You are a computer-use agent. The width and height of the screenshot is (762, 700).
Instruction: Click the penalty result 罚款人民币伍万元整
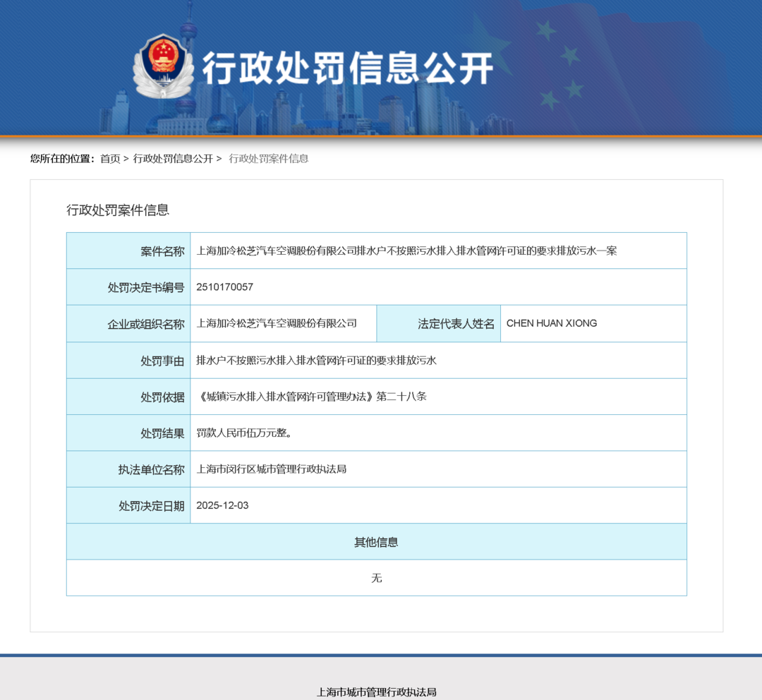click(244, 433)
